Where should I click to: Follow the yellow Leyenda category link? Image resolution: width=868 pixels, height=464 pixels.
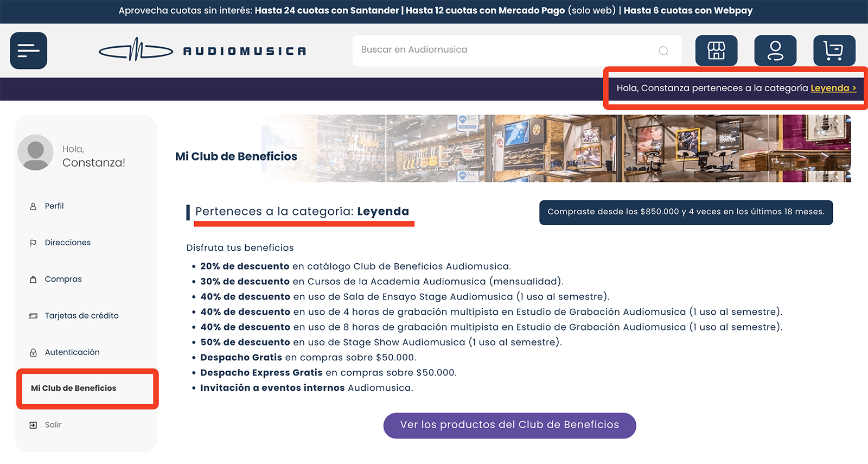pos(833,88)
